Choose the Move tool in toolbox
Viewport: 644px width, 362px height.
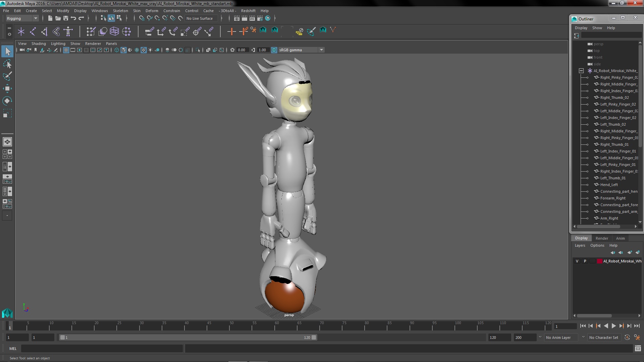(x=7, y=88)
